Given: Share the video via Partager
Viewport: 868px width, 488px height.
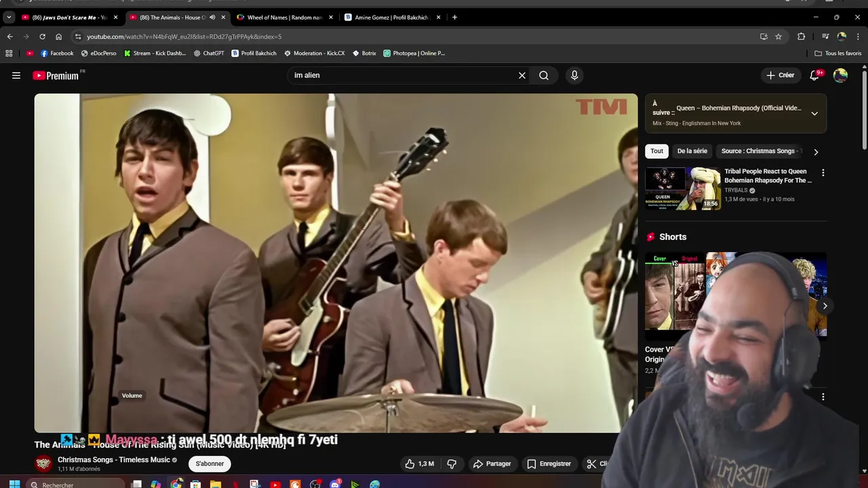Looking at the screenshot, I should pos(492,464).
